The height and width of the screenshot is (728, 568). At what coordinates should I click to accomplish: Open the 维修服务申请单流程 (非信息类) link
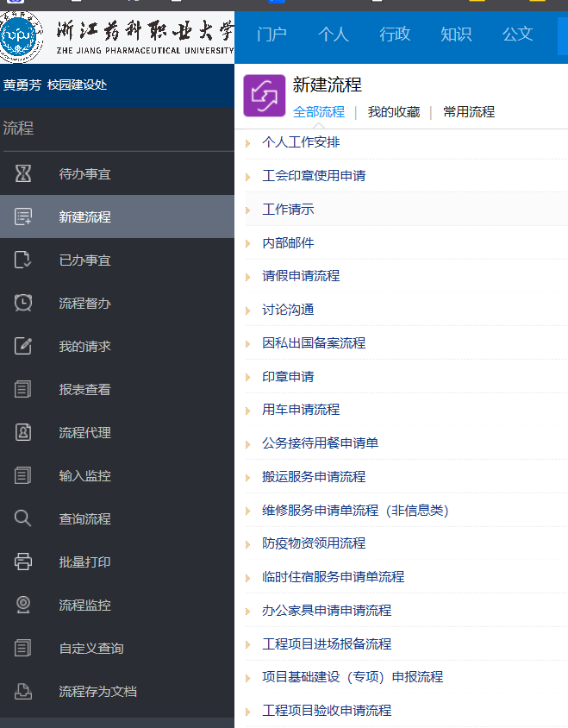pos(355,511)
